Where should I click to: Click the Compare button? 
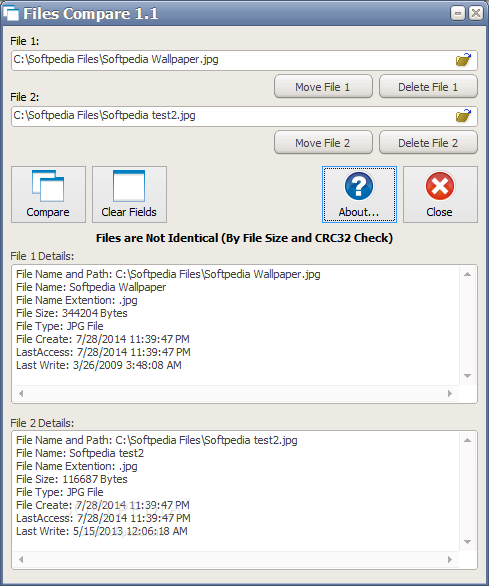pyautogui.click(x=48, y=194)
